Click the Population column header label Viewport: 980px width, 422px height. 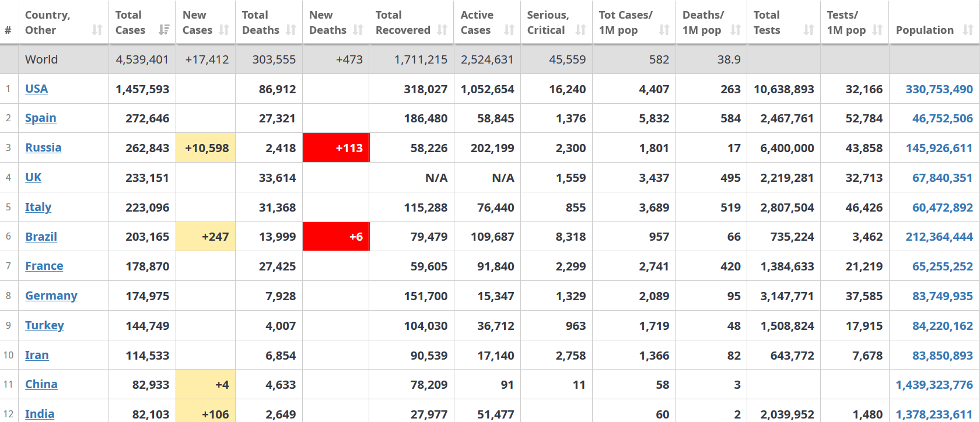pos(925,30)
